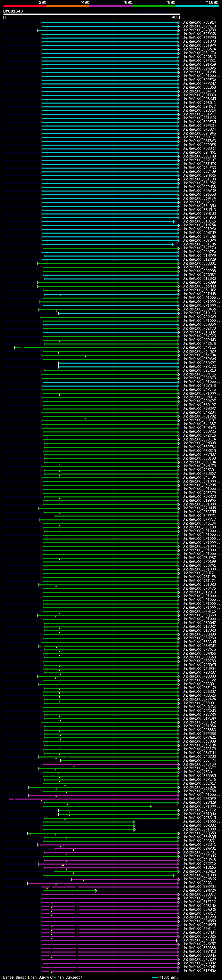The image size is (222, 980).
Task: Select the label UniRef100_C6T8V3
Action: (199, 141)
